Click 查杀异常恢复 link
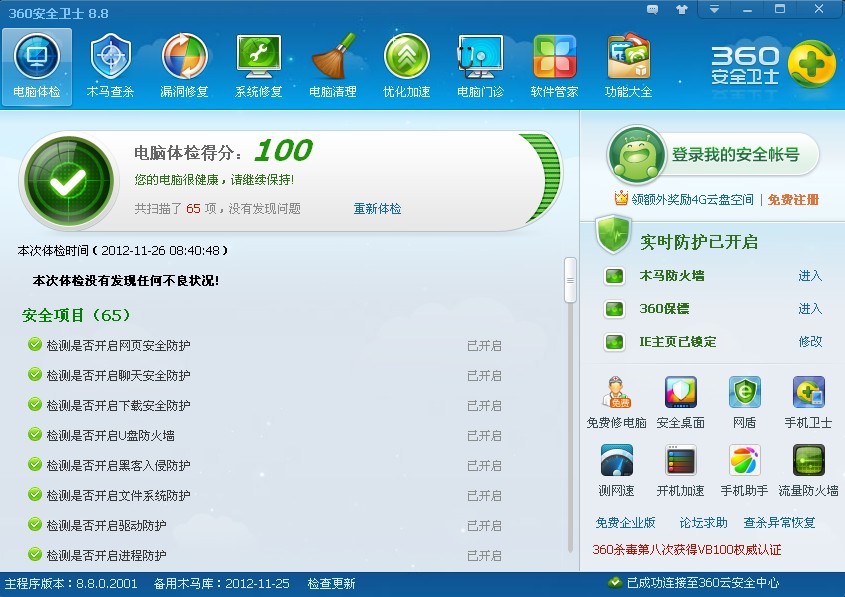 pyautogui.click(x=779, y=523)
